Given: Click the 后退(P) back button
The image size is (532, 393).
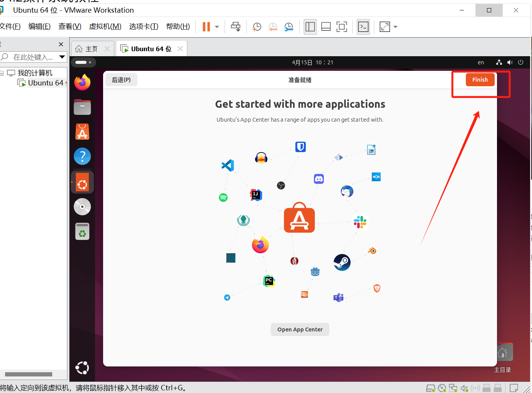Looking at the screenshot, I should coord(121,80).
